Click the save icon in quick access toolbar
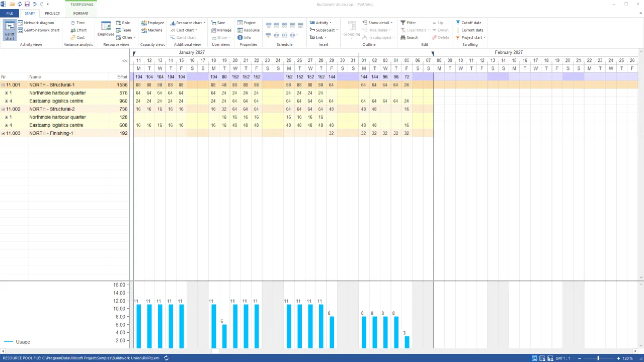 27,4
